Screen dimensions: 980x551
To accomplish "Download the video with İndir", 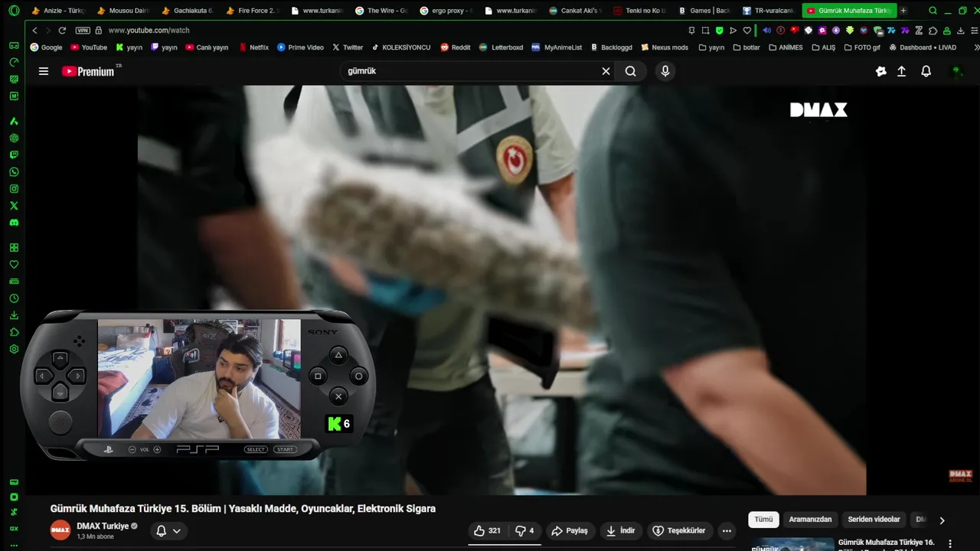I will click(621, 530).
